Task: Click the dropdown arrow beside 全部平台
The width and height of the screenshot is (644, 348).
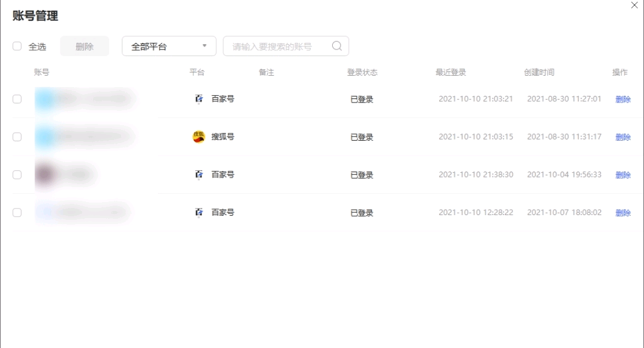Action: (x=205, y=46)
